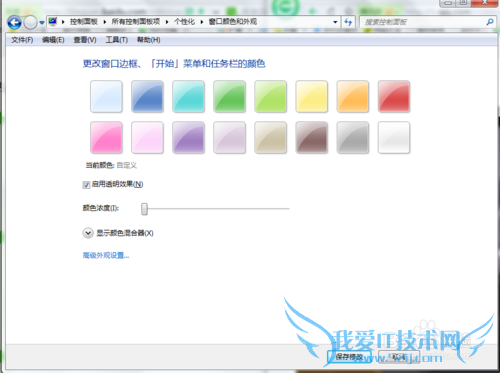Select the purple color swatch

tap(188, 138)
